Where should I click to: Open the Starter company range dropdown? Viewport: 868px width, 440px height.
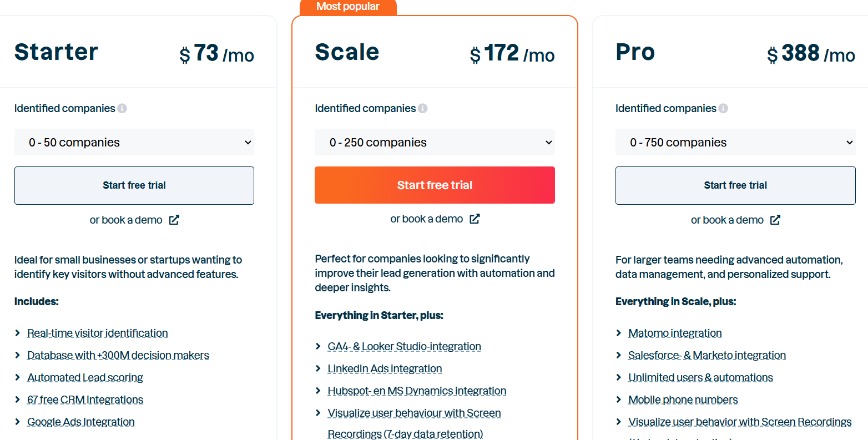click(134, 142)
